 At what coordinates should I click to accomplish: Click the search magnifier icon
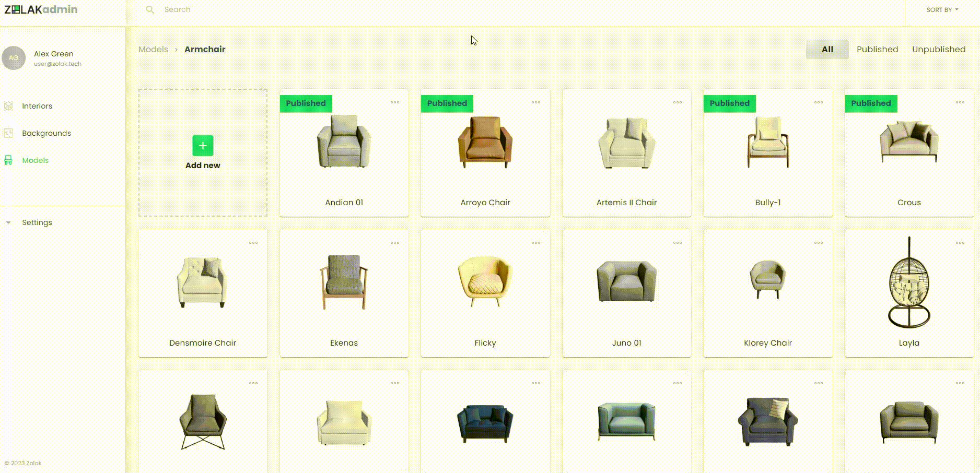click(150, 9)
